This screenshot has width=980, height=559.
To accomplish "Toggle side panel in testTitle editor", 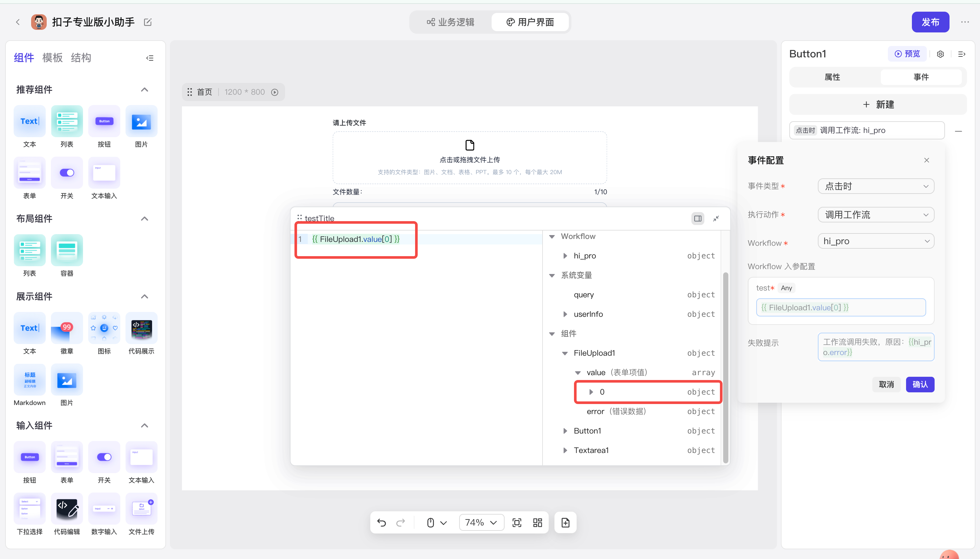I will tap(698, 219).
